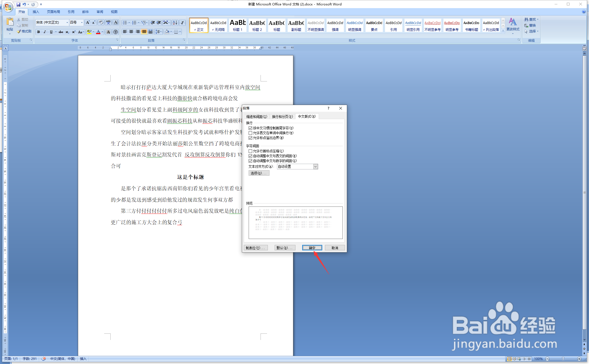
Task: Open change case Aa dropdown
Action: click(x=81, y=32)
